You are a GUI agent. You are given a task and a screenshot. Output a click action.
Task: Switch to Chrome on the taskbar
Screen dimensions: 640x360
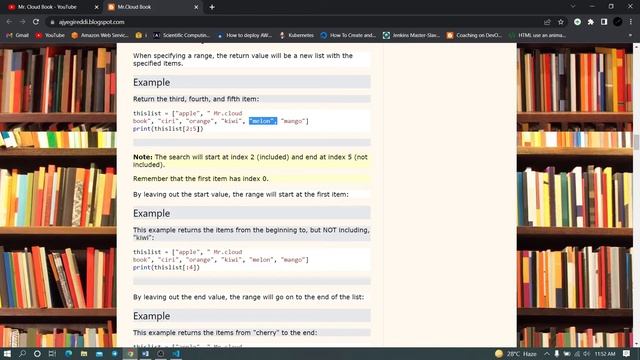coord(130,353)
